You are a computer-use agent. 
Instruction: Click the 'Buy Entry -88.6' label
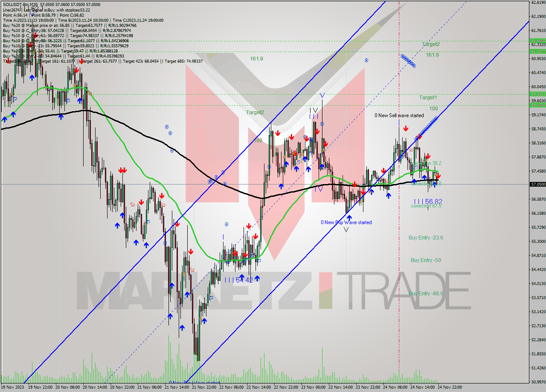tap(426, 294)
